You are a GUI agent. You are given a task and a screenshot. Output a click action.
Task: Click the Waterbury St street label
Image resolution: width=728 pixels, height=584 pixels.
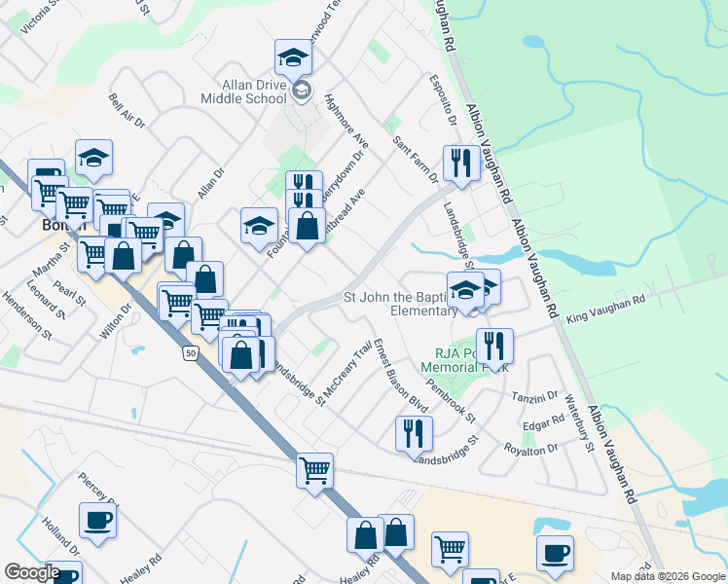pyautogui.click(x=579, y=422)
